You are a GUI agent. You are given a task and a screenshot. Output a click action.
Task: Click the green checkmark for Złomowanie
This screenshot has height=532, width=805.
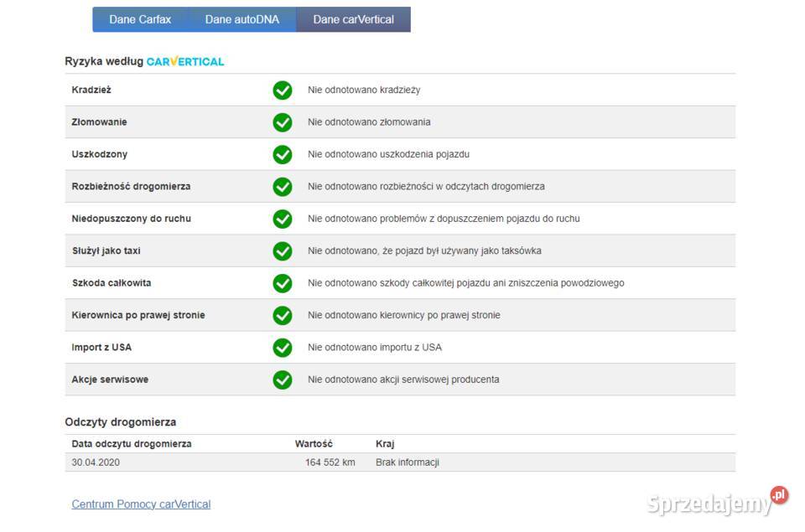[x=283, y=122]
